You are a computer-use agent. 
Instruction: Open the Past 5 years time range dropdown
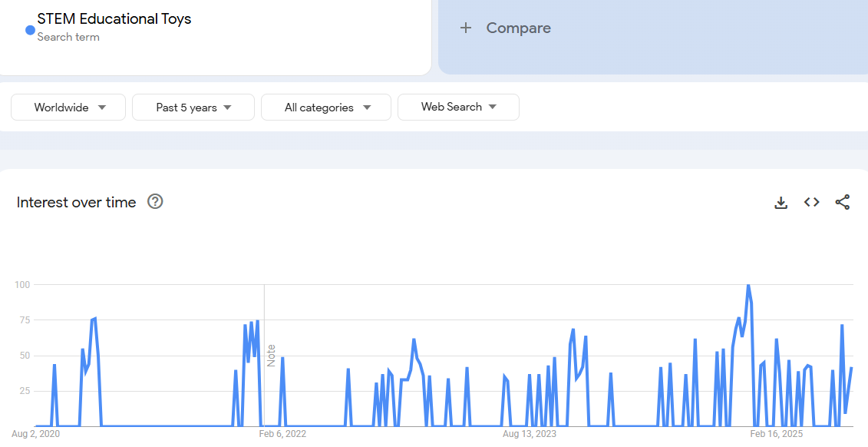193,108
